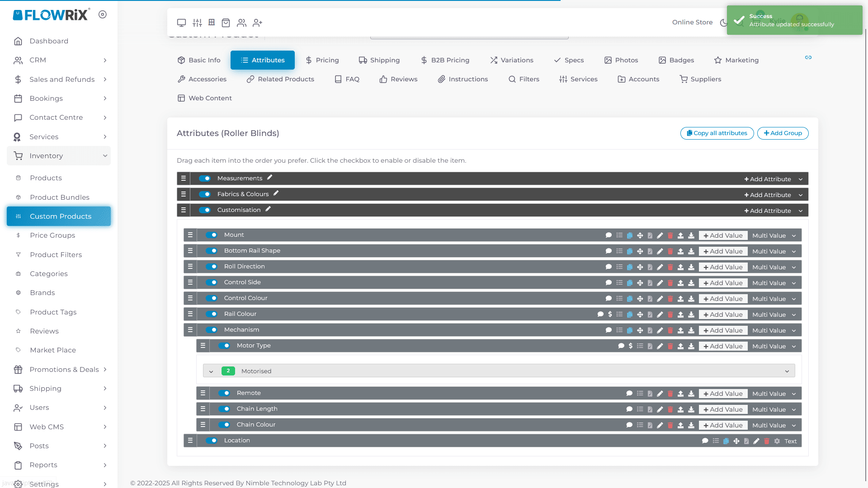Click the pencil edit icon on Bottom Rail Shape row

point(660,251)
